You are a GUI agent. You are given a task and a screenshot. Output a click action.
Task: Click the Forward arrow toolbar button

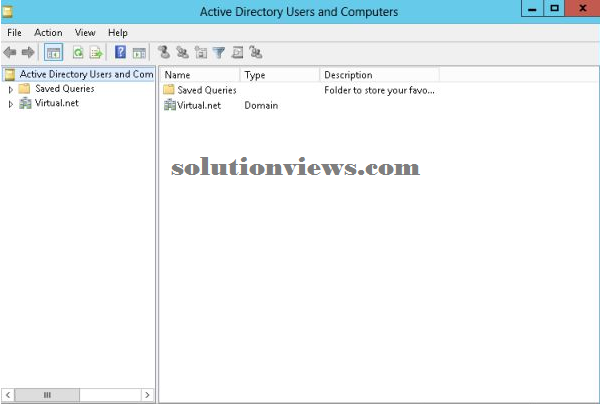[28, 52]
